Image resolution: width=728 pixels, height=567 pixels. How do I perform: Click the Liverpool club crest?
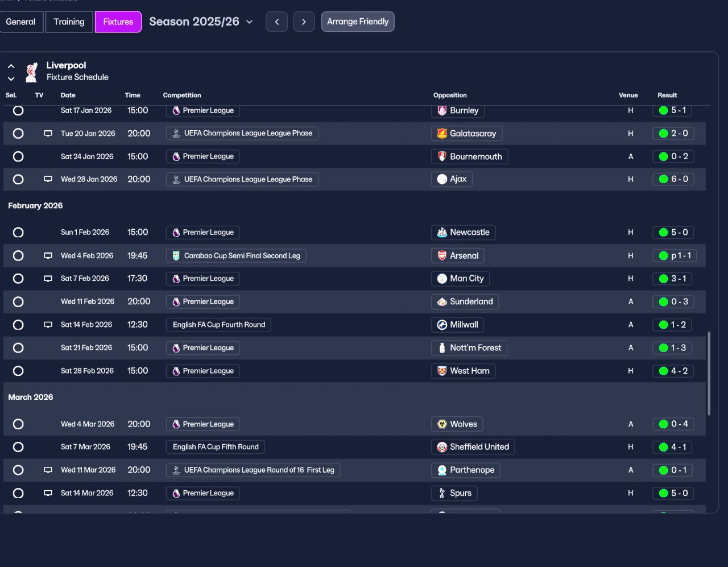pyautogui.click(x=32, y=72)
